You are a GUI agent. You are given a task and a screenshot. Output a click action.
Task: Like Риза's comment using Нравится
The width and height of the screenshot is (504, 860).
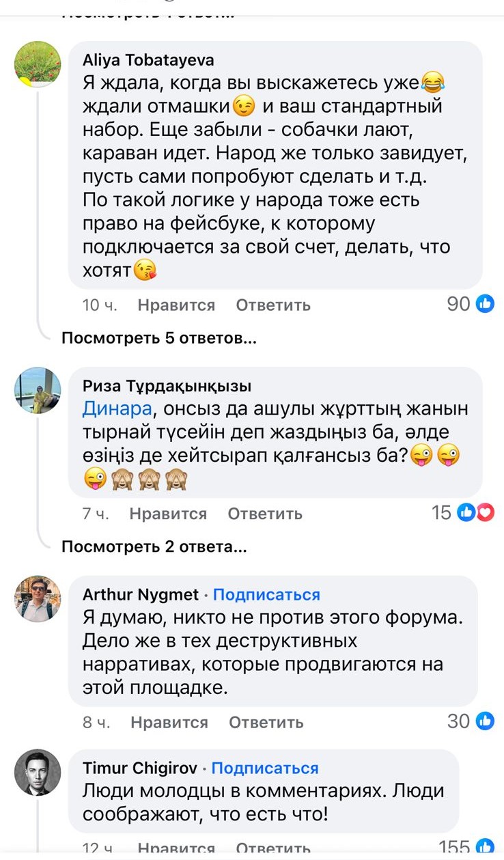[x=167, y=514]
